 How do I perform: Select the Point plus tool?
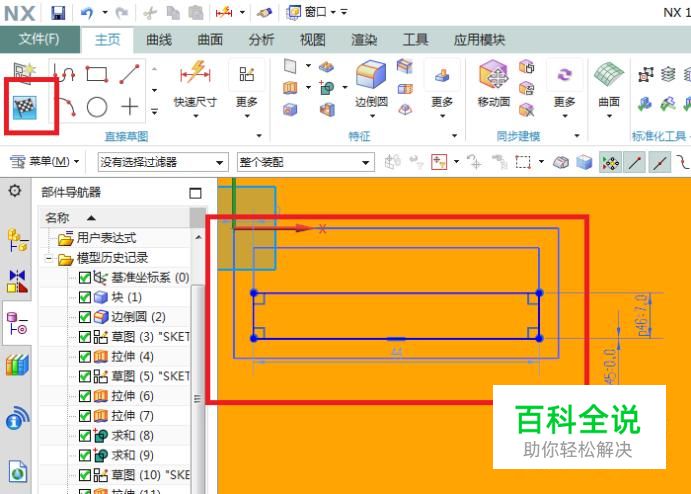(130, 107)
